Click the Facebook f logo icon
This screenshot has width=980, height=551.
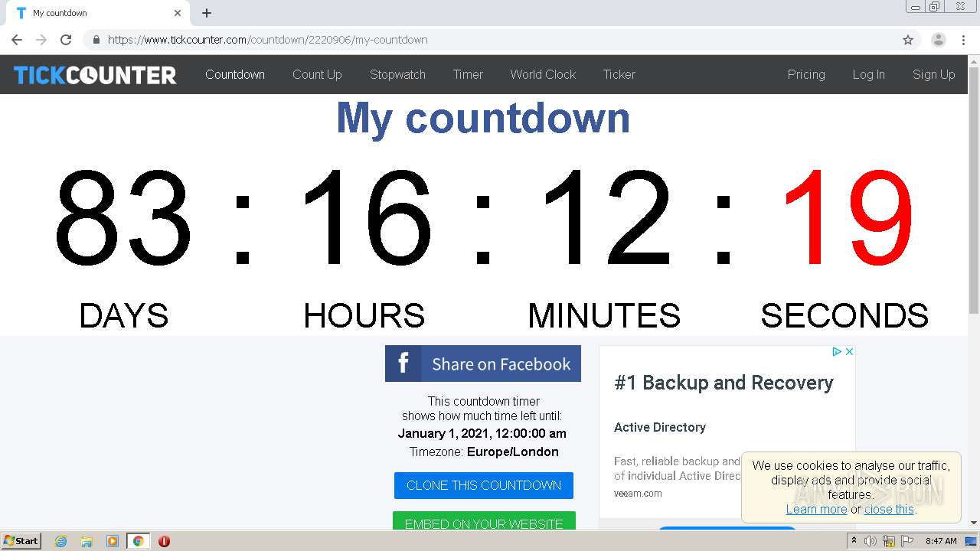pos(403,364)
